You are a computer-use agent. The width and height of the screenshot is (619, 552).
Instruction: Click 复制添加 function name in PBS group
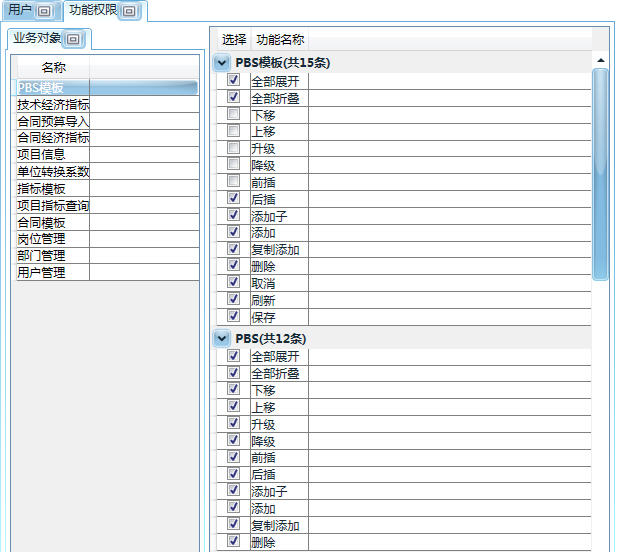click(275, 526)
